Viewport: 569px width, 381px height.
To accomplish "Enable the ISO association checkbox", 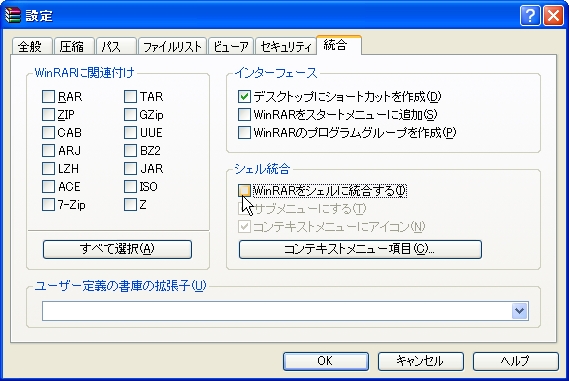I will coord(130,187).
